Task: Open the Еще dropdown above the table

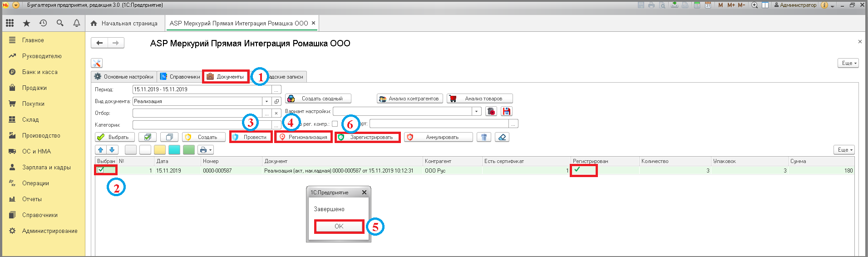Action: coord(844,149)
